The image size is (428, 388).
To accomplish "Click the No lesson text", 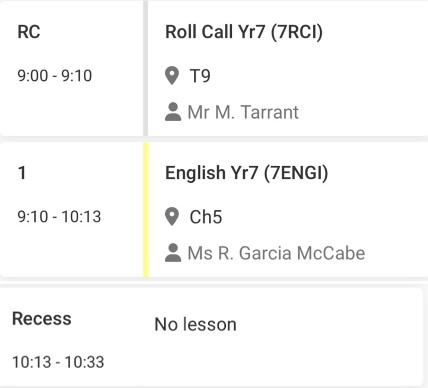I will point(195,324).
